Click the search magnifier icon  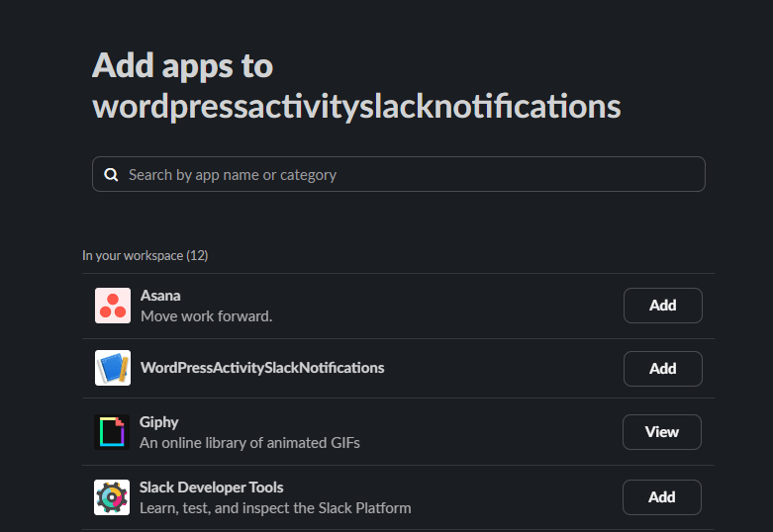(x=112, y=174)
